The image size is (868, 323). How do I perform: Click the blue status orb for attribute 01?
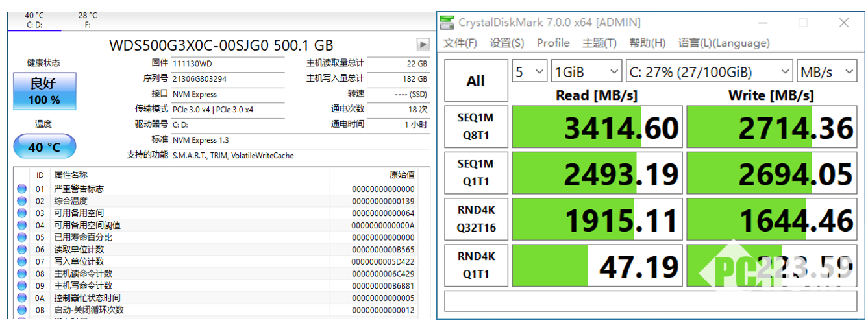pyautogui.click(x=21, y=189)
